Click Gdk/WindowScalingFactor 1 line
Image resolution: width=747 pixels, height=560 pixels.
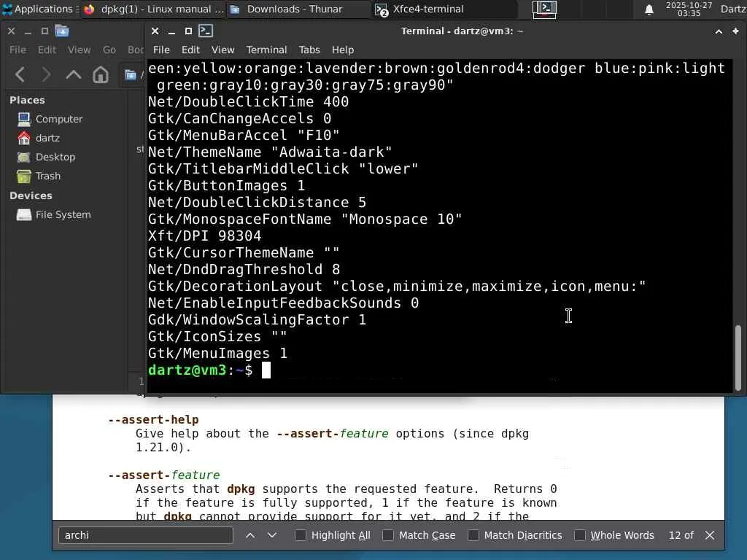(257, 319)
